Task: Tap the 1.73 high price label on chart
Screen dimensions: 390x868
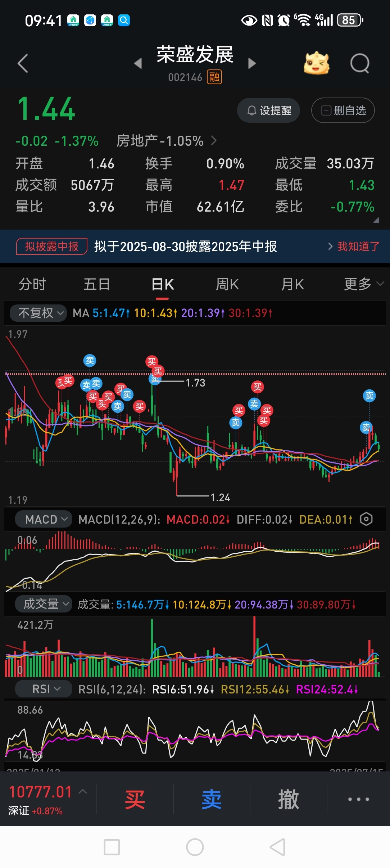Action: (195, 383)
